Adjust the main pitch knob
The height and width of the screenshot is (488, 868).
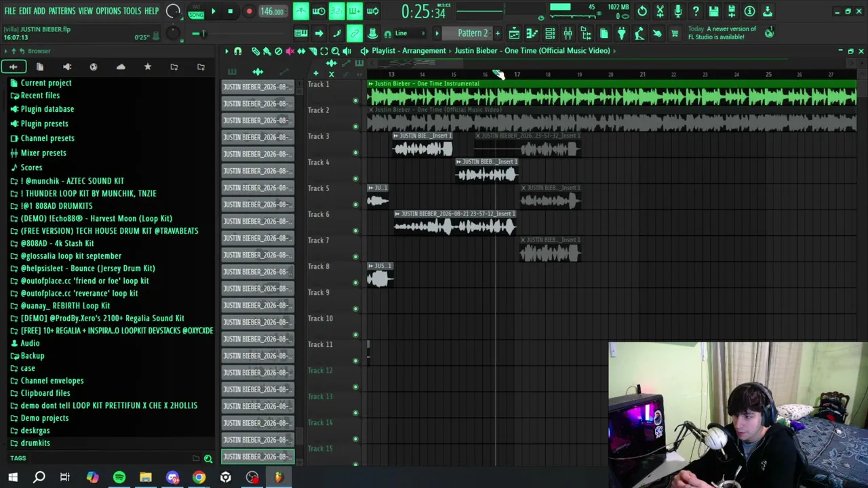[173, 33]
